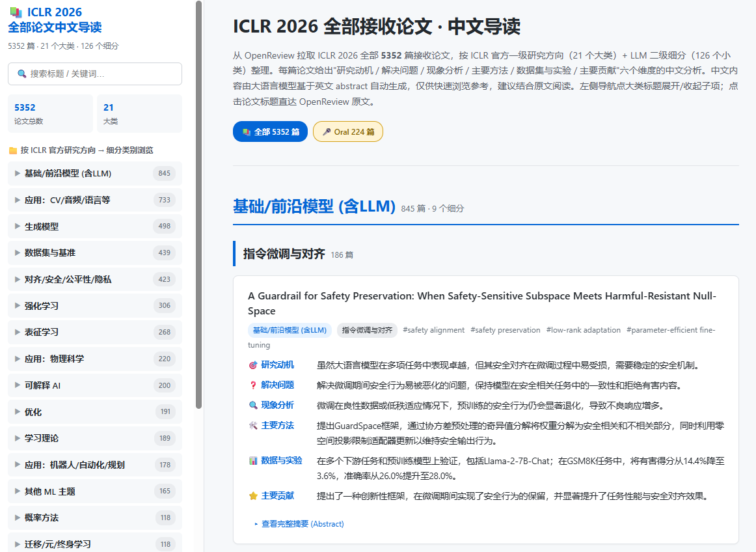
Task: Open the 可解释 AI sidebar category
Action: click(x=95, y=385)
